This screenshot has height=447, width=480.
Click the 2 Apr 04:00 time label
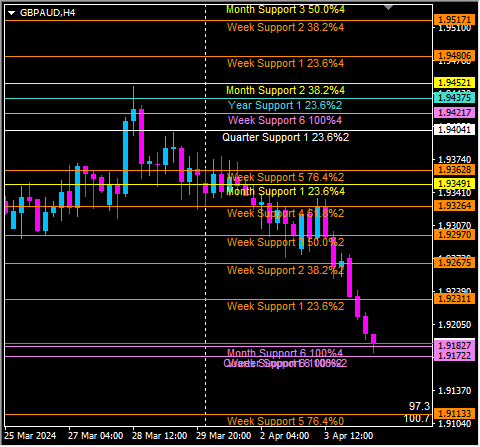[284, 436]
